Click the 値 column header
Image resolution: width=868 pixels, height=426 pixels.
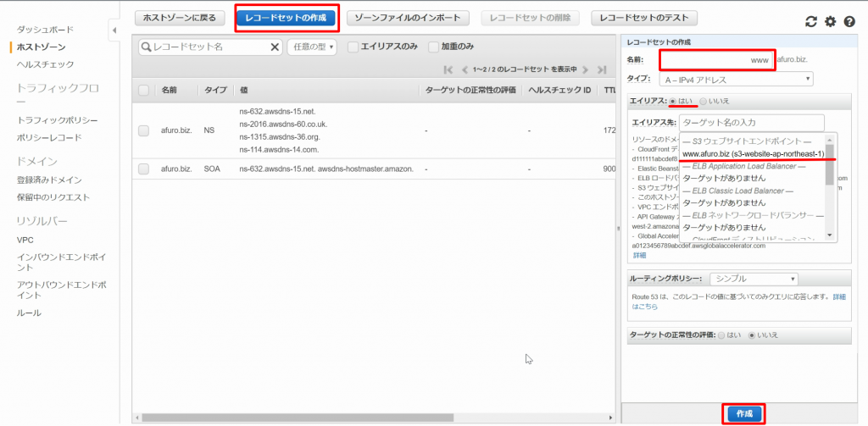coord(243,90)
